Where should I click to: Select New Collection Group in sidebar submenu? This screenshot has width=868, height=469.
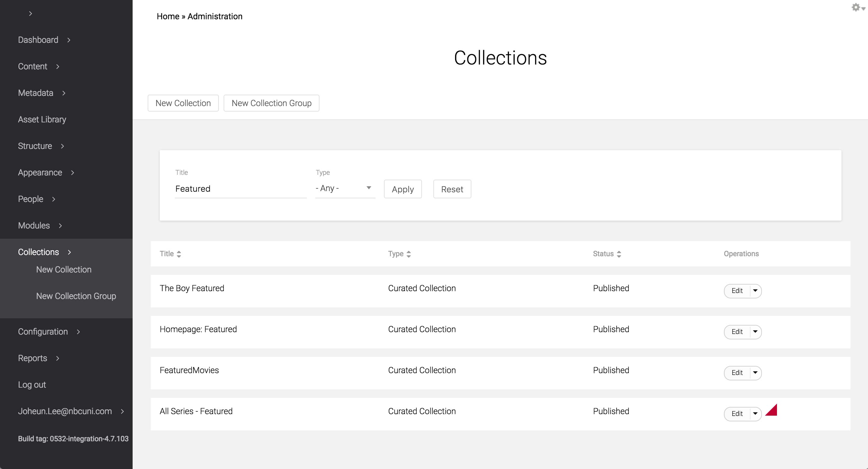(76, 296)
